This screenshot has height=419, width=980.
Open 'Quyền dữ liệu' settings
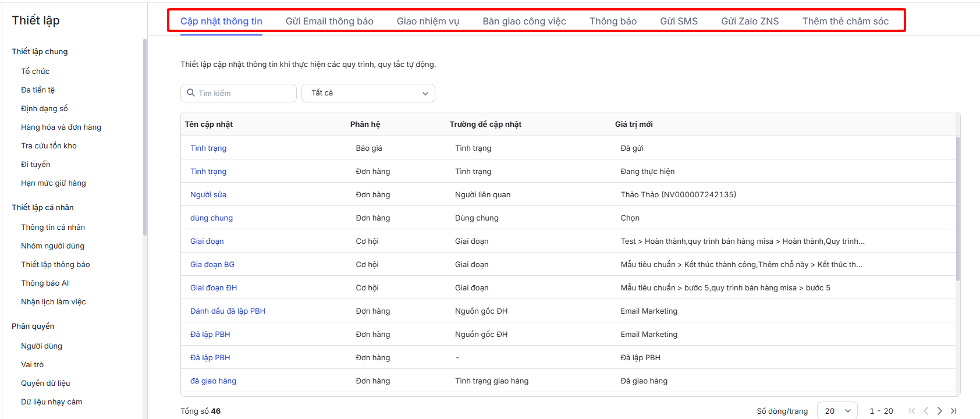tap(45, 383)
